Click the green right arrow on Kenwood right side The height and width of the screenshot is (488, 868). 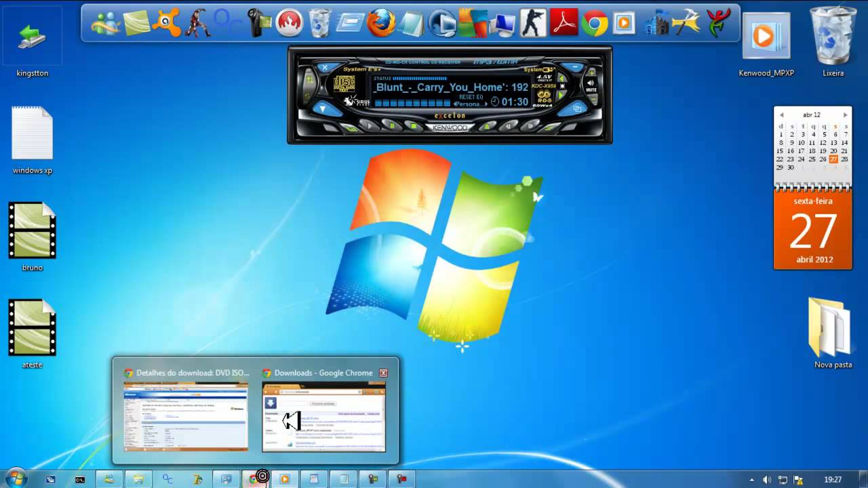561,95
